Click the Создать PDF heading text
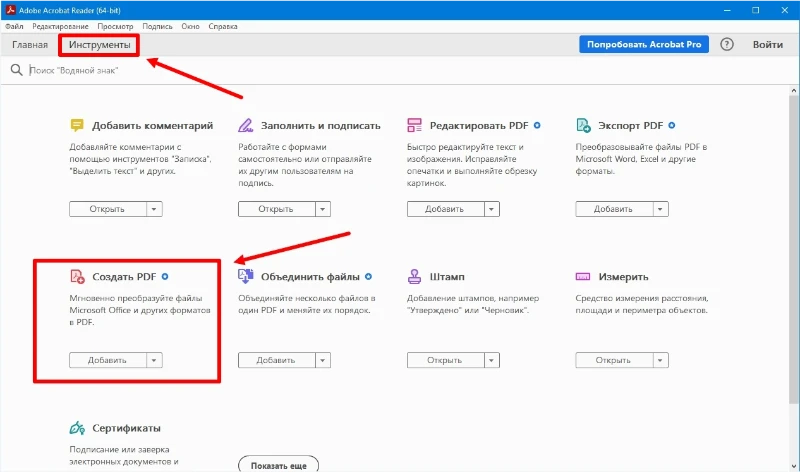The height and width of the screenshot is (472, 800). 124,277
